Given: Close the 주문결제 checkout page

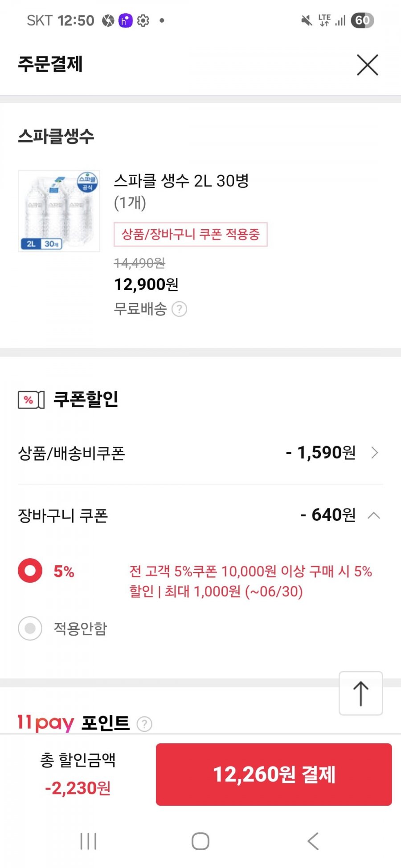Looking at the screenshot, I should 367,65.
